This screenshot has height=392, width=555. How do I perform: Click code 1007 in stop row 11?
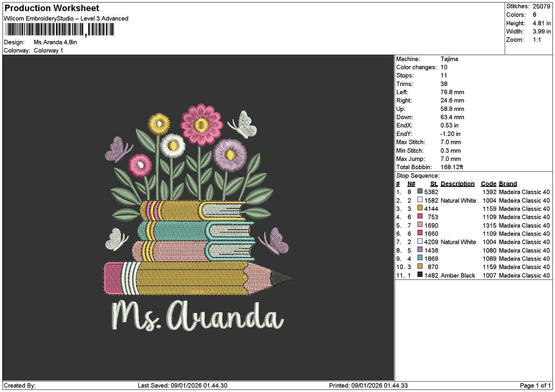pyautogui.click(x=489, y=275)
